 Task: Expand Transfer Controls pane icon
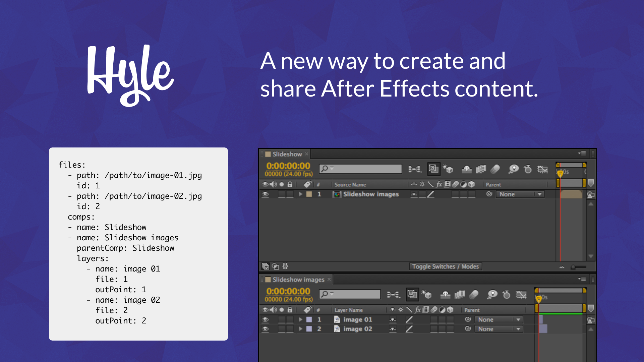275,266
